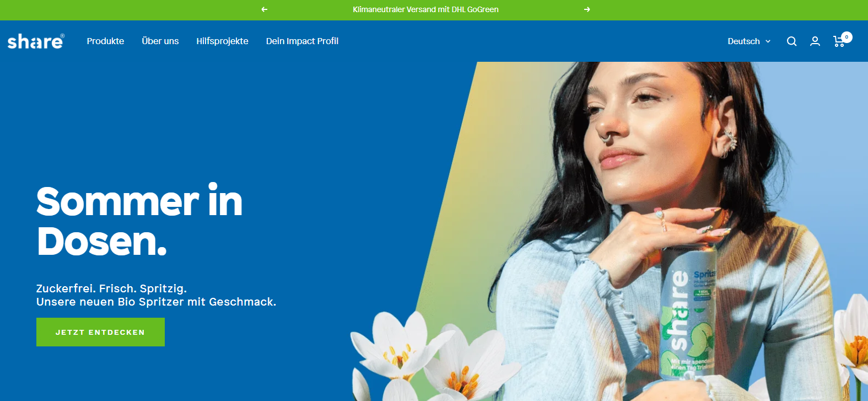Viewport: 868px width, 401px height.
Task: Open the search magnifier icon
Action: pos(791,41)
